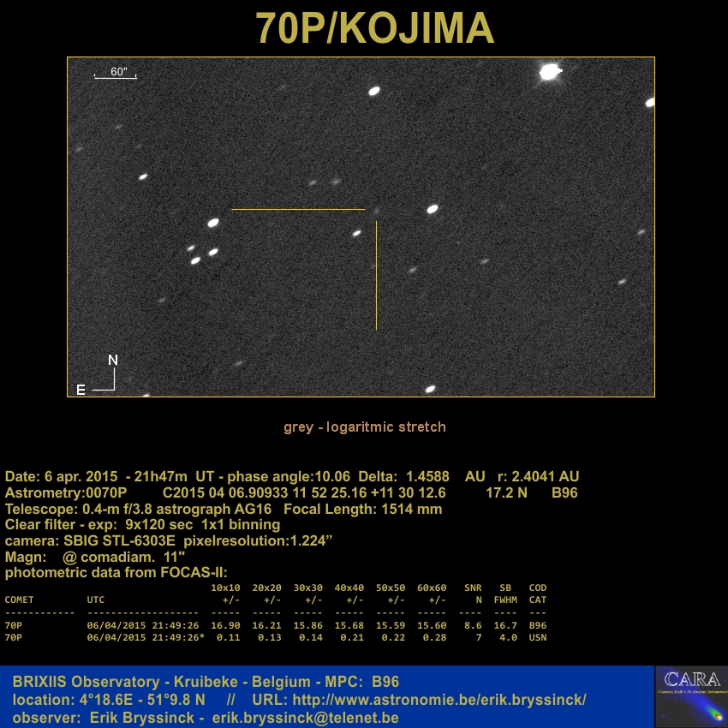Click the comet between the yellow marker lines
This screenshot has width=728, height=728.
375,210
